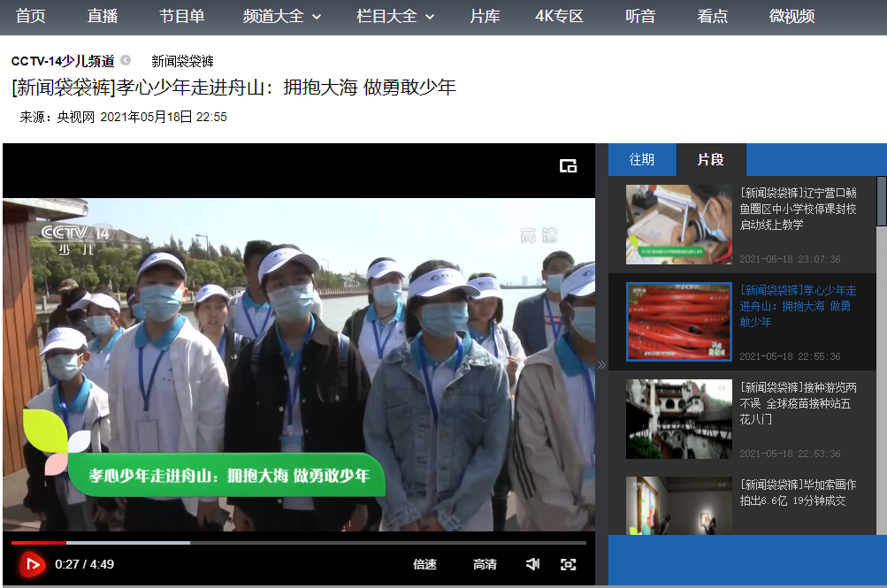Open the 新闻袋袋裤 program link
The height and width of the screenshot is (588, 887).
[182, 61]
